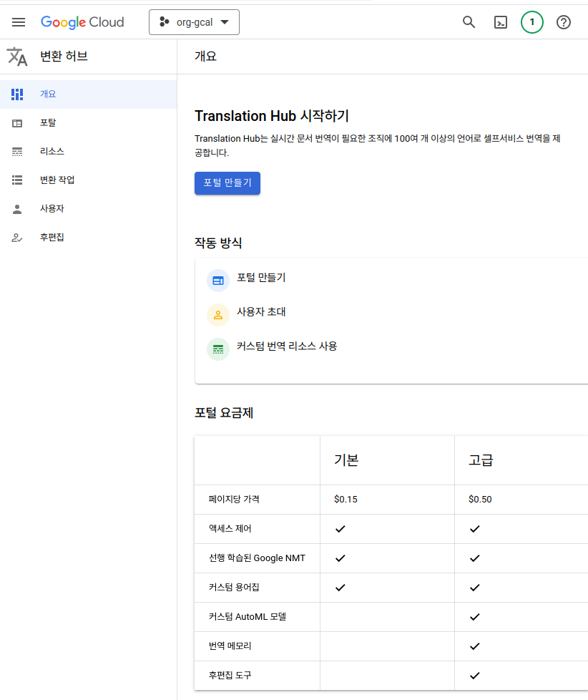Click the 고급 pricing tier header
Screen dimensions: 588x700
[481, 460]
